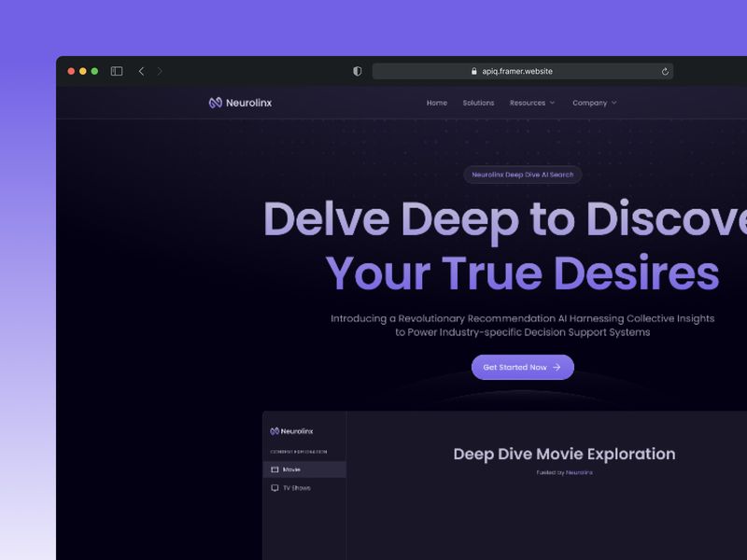Click the yellow minimize window button
Image resolution: width=747 pixels, height=560 pixels.
[x=83, y=72]
